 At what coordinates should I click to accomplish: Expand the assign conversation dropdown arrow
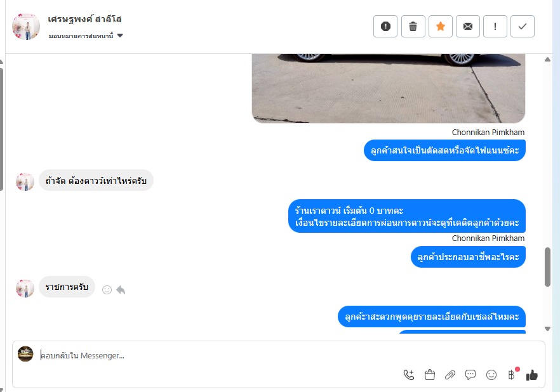(x=120, y=36)
